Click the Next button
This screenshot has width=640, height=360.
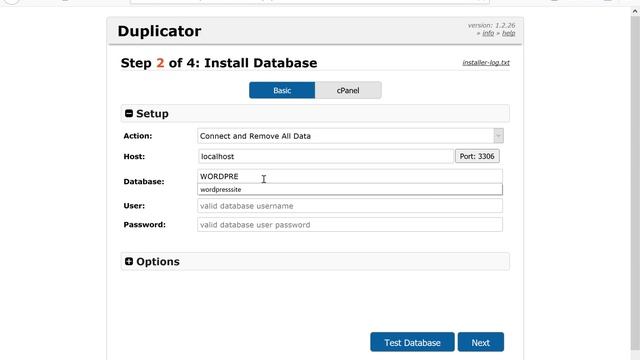(x=481, y=342)
